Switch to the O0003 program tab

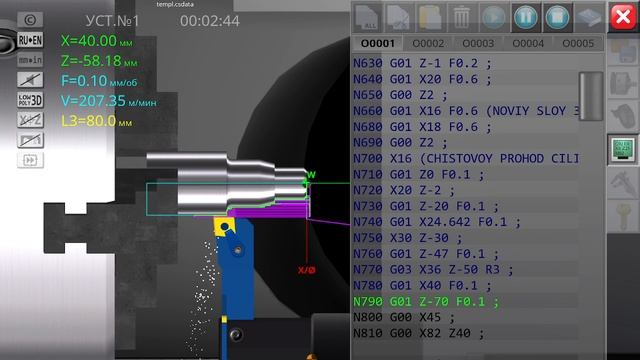click(478, 43)
